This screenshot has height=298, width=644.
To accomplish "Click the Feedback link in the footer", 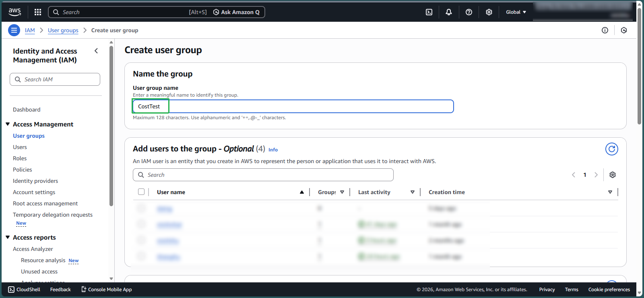I will point(60,290).
